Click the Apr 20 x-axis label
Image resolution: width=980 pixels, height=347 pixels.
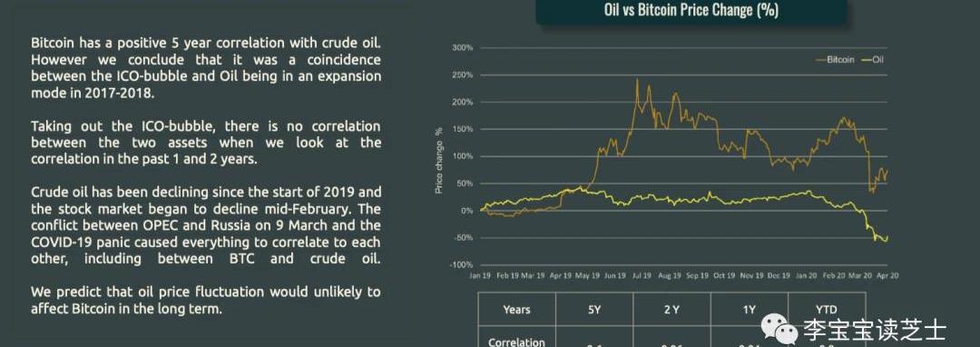[888, 275]
